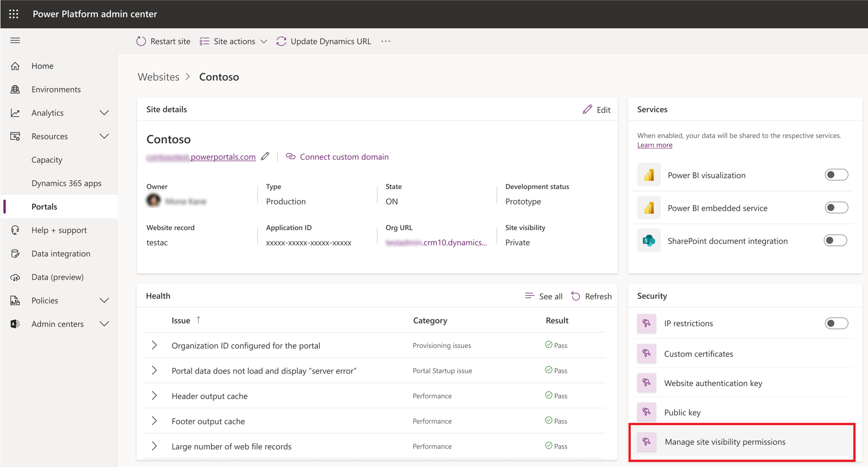868x467 pixels.
Task: Collapse the Resources menu chevron
Action: pos(104,137)
